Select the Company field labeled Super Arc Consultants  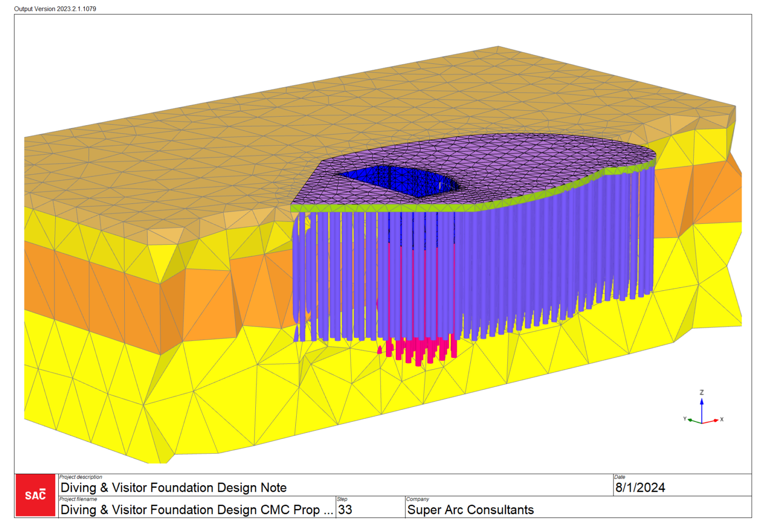coord(470,510)
